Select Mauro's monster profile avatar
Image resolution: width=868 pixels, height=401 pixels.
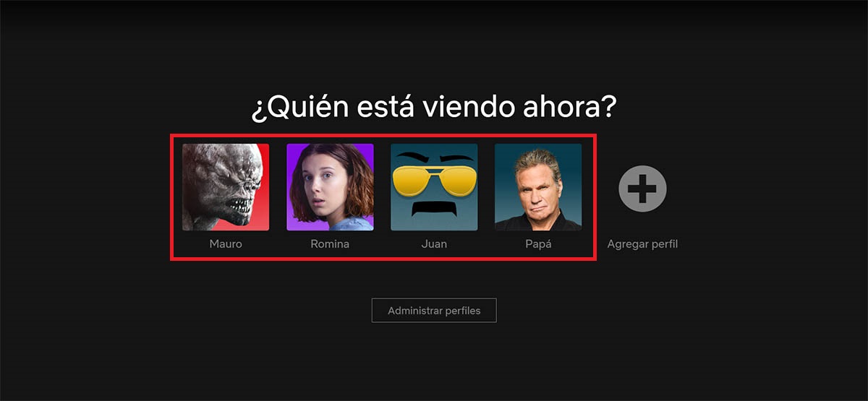coord(226,187)
